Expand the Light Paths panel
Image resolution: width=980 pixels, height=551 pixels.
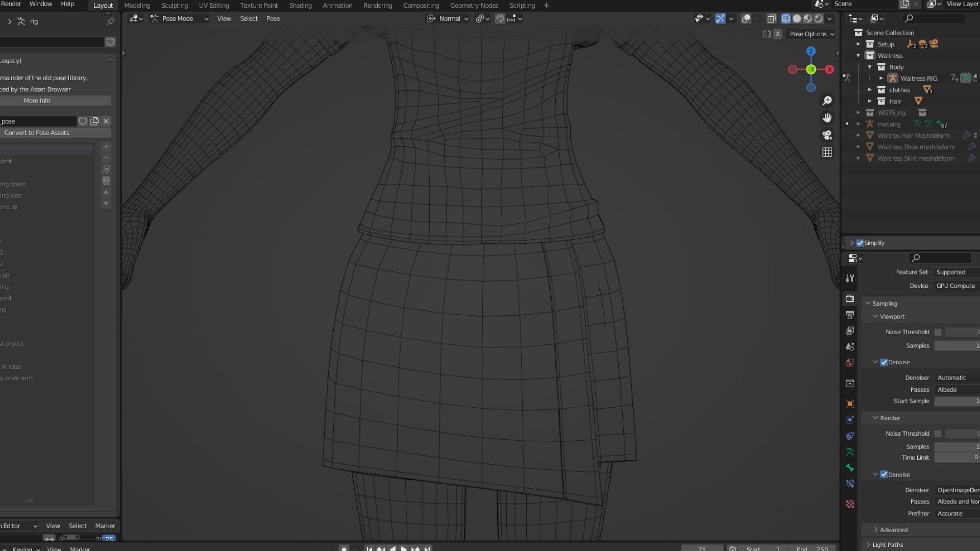887,545
